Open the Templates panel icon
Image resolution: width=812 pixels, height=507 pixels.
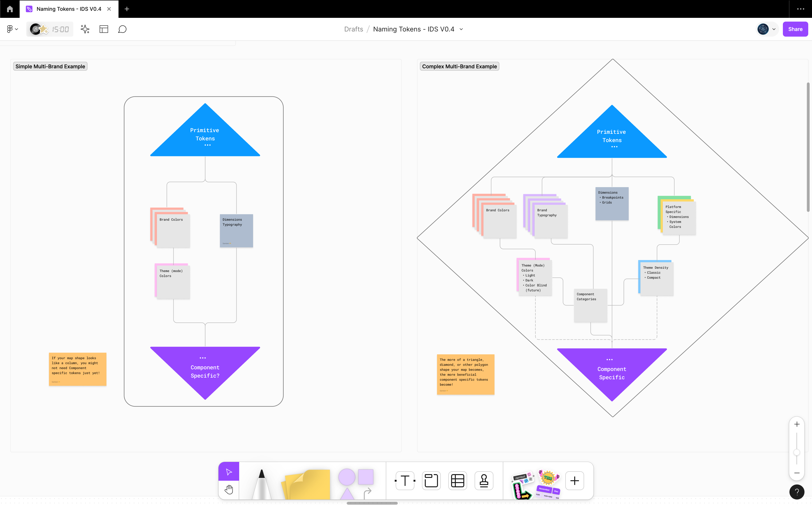click(x=104, y=29)
